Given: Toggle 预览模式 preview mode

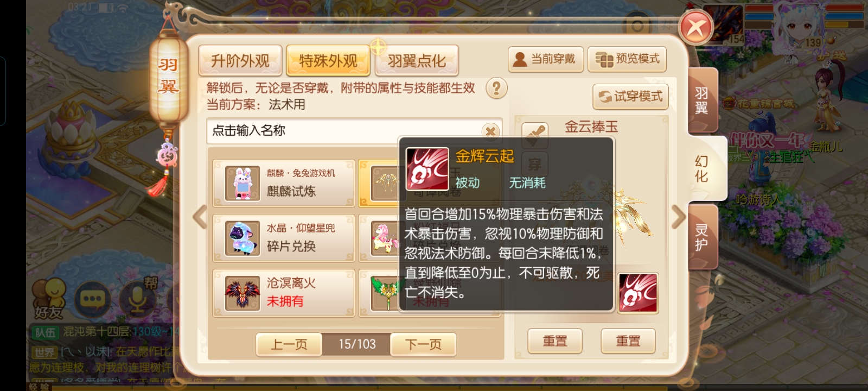Looking at the screenshot, I should pyautogui.click(x=627, y=59).
